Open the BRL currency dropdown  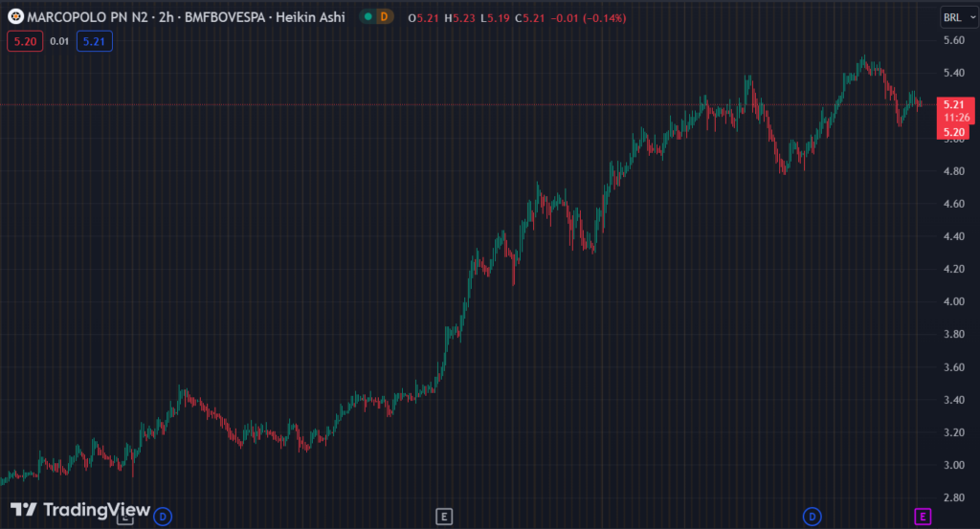click(x=959, y=17)
